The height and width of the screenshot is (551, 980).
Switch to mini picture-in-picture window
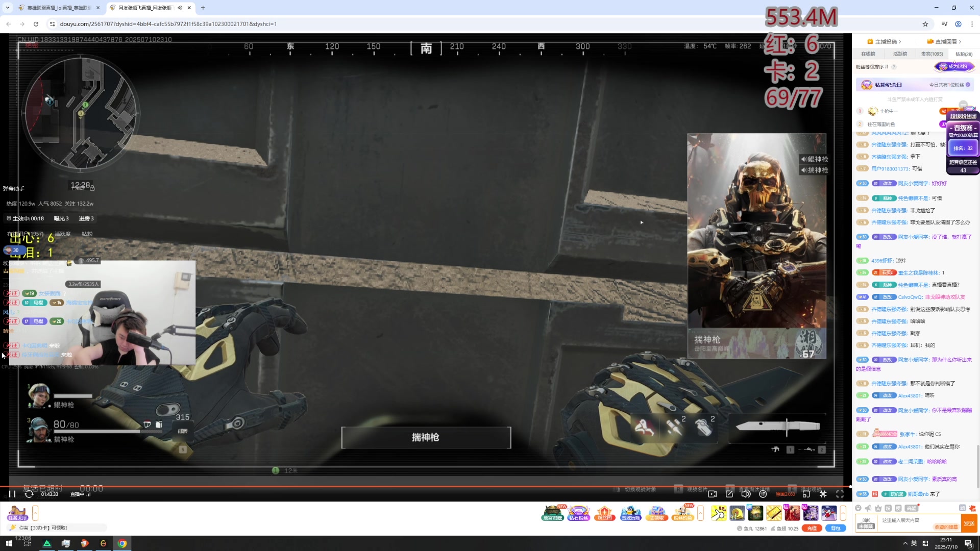806,494
